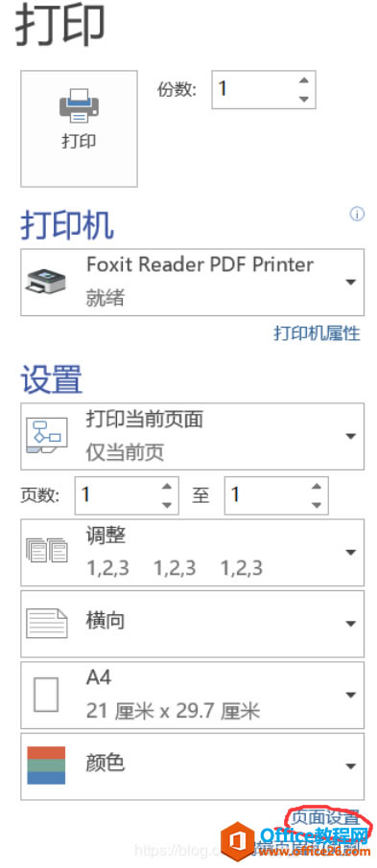
Task: Open printer info icon
Action: pos(357,215)
